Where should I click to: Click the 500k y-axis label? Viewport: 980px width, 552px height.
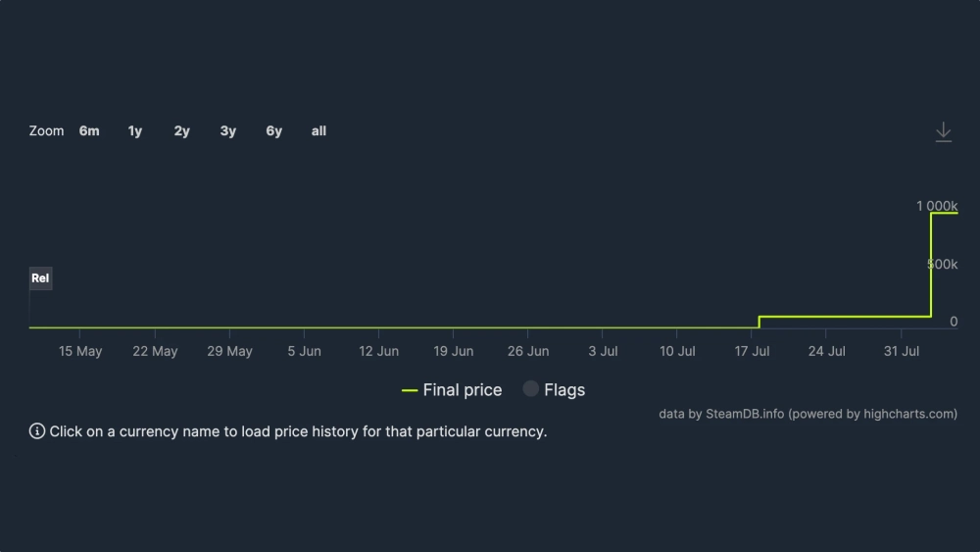[943, 265]
